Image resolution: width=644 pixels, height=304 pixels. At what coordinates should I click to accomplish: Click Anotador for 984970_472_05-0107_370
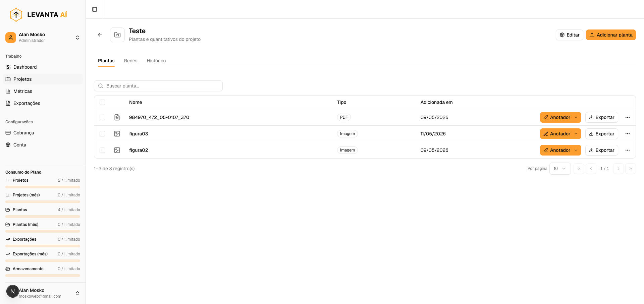pyautogui.click(x=556, y=117)
